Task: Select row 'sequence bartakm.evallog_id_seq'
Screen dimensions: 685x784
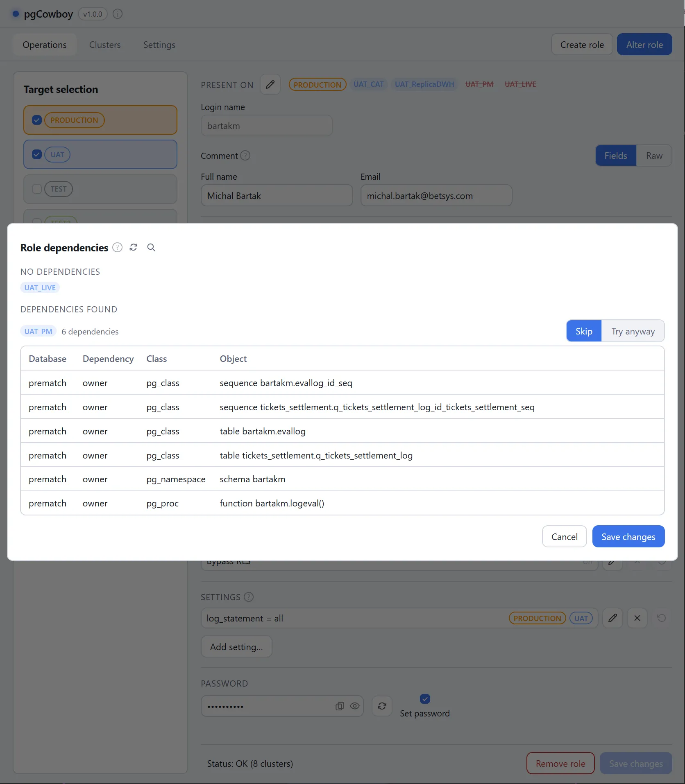Action: click(x=342, y=383)
